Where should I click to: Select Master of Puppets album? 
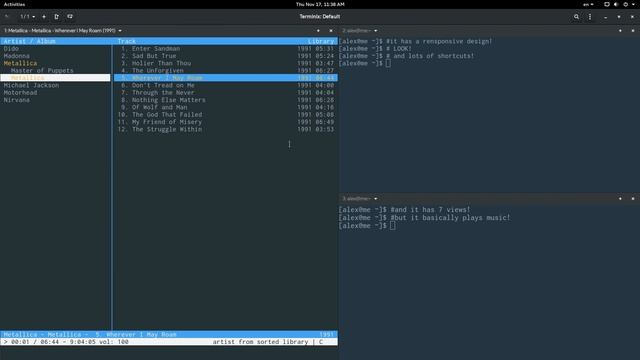[42, 71]
